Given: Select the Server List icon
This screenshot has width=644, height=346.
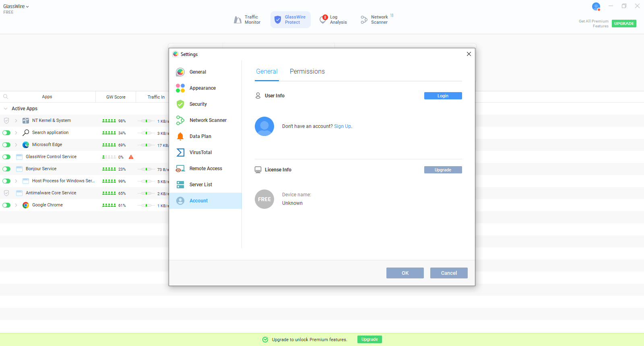Looking at the screenshot, I should [180, 185].
